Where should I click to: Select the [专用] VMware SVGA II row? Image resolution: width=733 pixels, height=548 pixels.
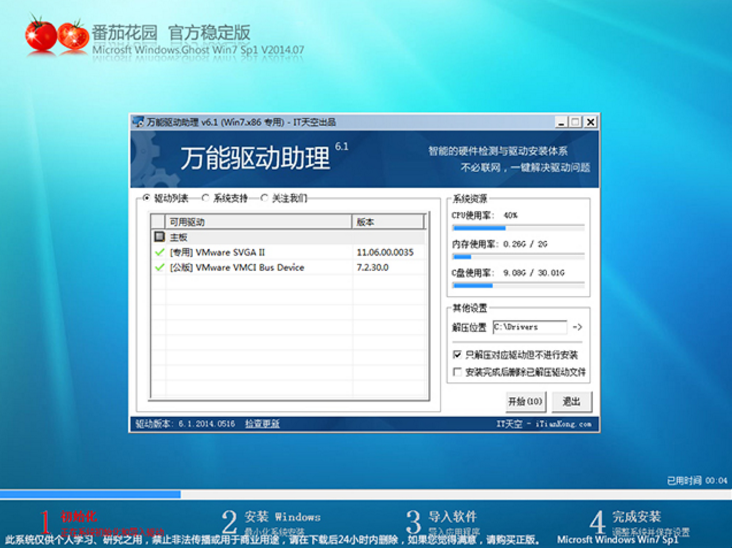[289, 252]
